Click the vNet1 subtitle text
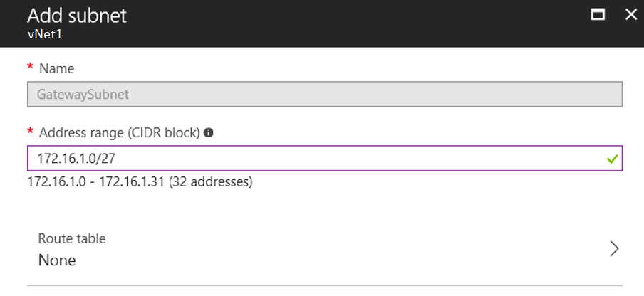This screenshot has width=644, height=296. click(45, 34)
